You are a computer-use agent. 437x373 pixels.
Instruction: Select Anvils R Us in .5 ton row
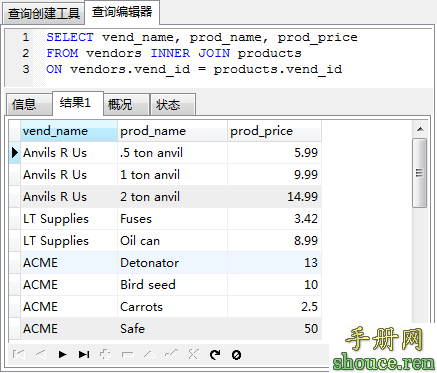pos(69,153)
